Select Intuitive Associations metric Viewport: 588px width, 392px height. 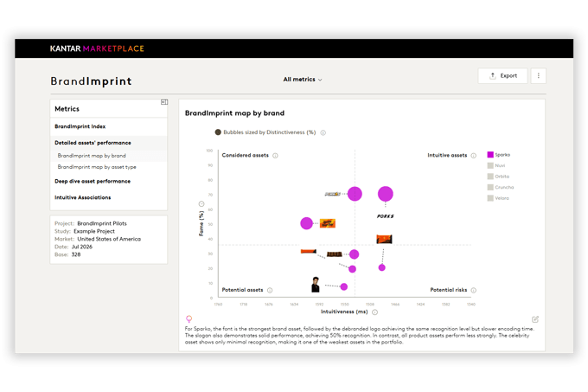pos(82,197)
